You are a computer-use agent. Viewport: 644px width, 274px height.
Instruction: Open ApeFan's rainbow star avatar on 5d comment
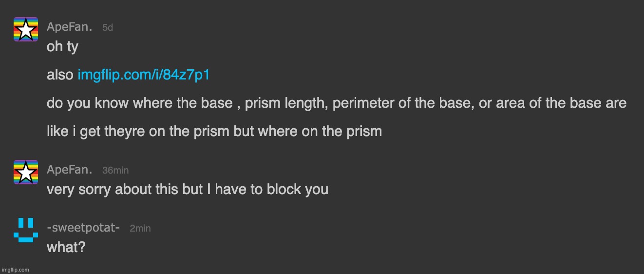(x=26, y=29)
